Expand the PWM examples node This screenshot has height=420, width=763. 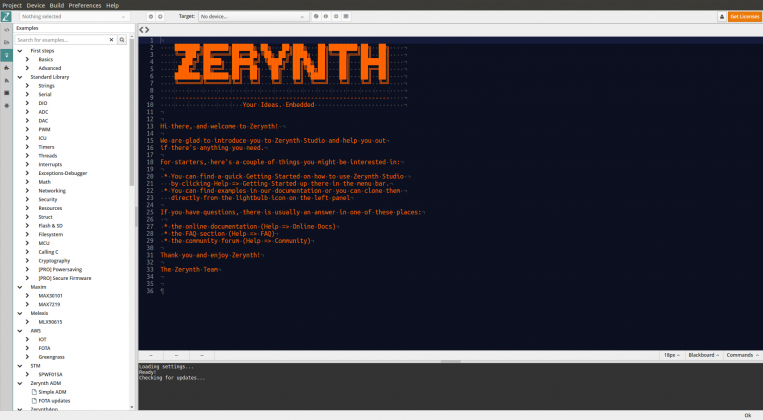[28, 129]
